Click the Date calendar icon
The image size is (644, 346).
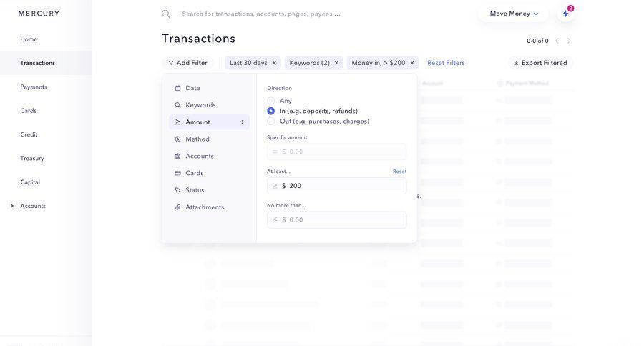178,88
